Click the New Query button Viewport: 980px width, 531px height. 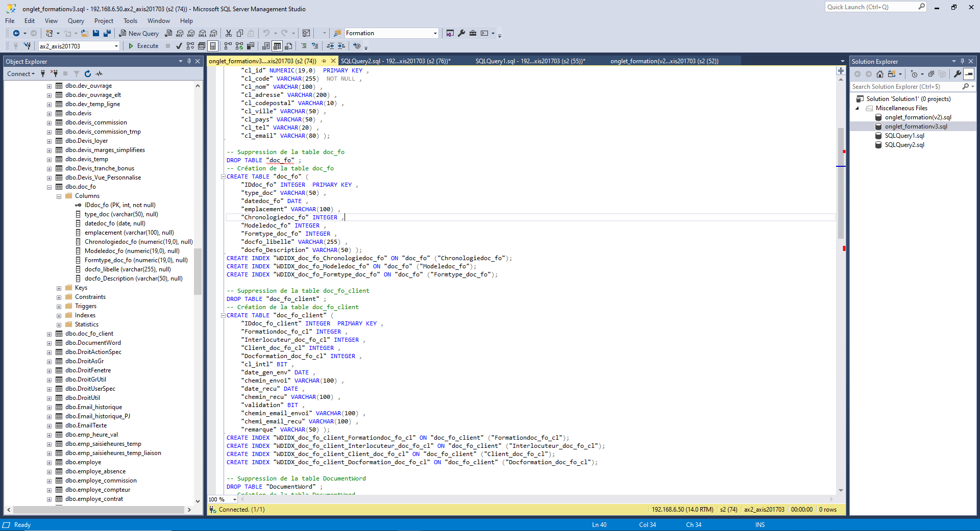(139, 33)
